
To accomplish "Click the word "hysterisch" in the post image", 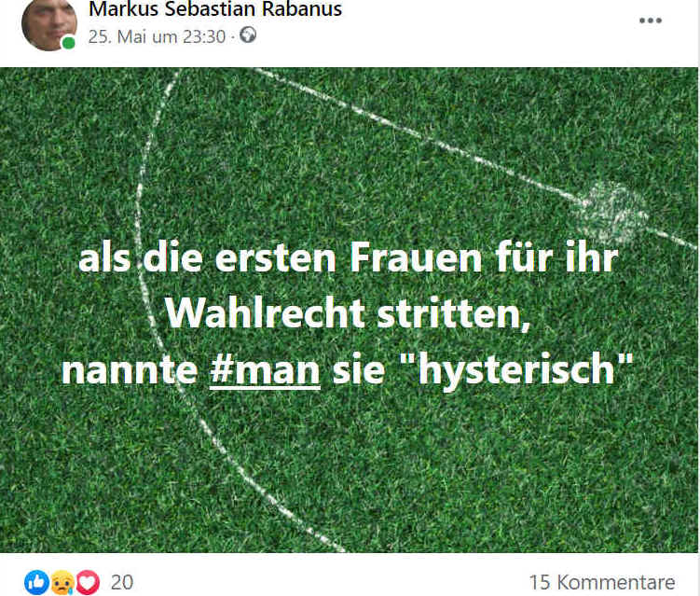I will click(x=516, y=370).
